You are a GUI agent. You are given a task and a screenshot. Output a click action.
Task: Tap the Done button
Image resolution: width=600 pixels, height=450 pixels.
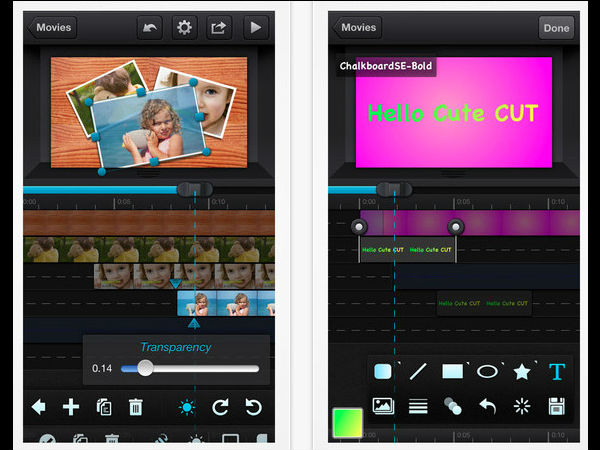556,28
